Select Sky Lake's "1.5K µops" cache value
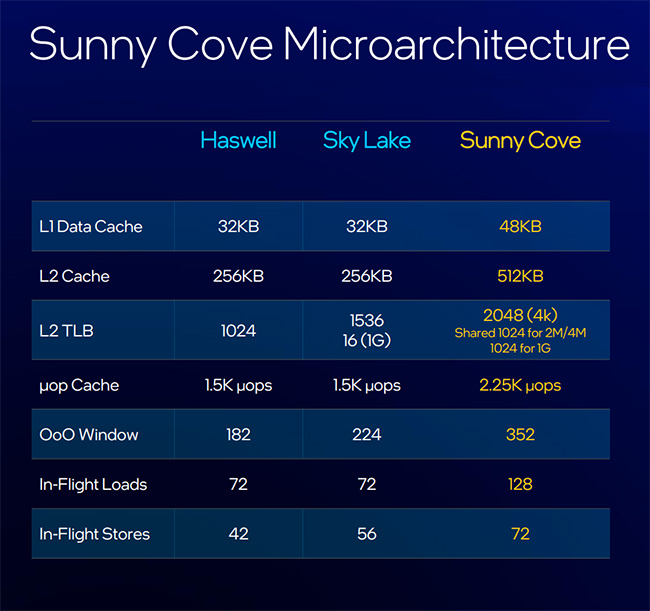Image resolution: width=650 pixels, height=611 pixels. (x=367, y=386)
